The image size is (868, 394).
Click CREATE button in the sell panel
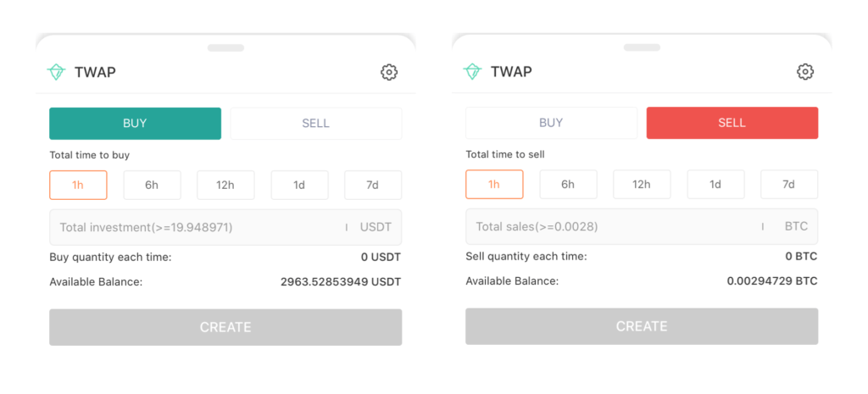click(642, 326)
